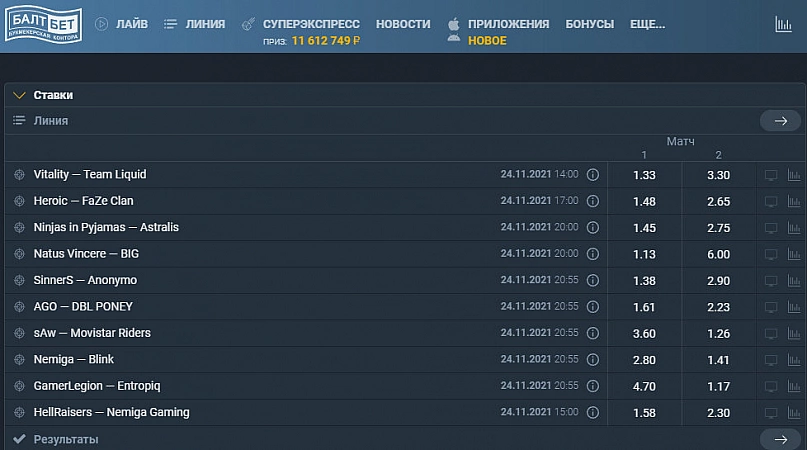Click game icon beside SinnerS — Anonymo
The width and height of the screenshot is (807, 450).
[x=19, y=281]
